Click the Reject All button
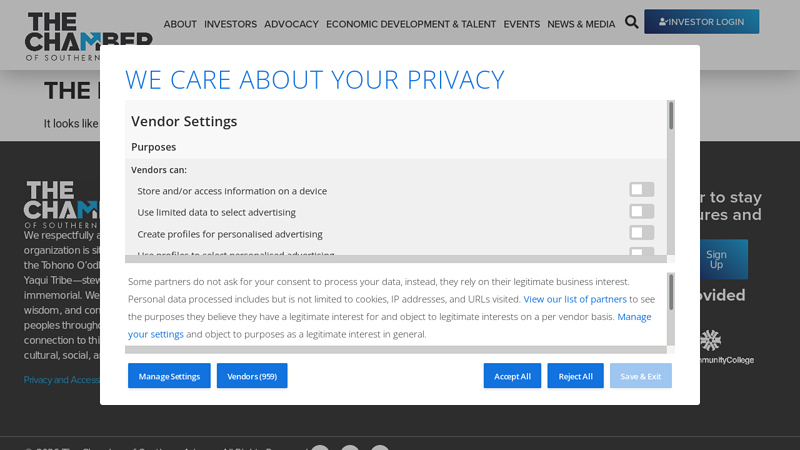Image resolution: width=800 pixels, height=450 pixels. coord(575,376)
